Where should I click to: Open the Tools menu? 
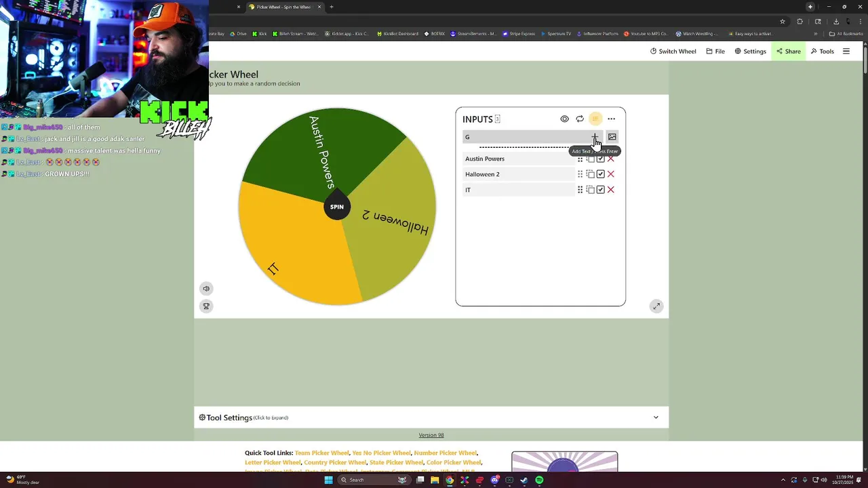tap(822, 52)
